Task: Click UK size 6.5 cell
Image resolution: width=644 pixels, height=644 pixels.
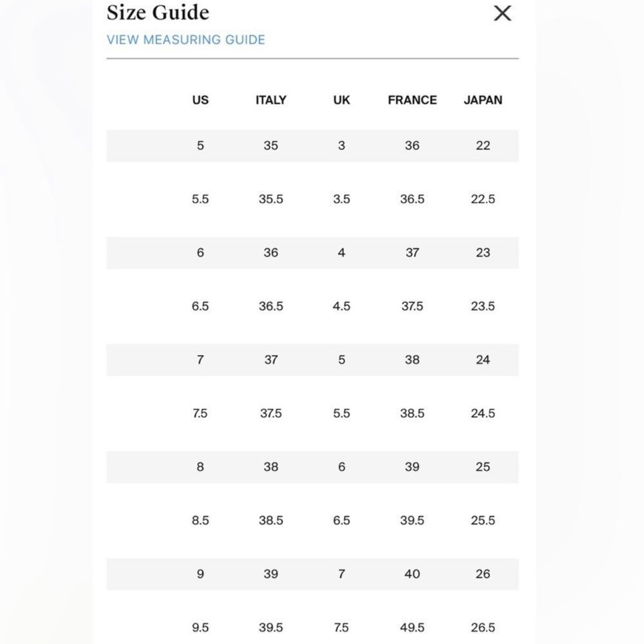Action: [x=342, y=520]
